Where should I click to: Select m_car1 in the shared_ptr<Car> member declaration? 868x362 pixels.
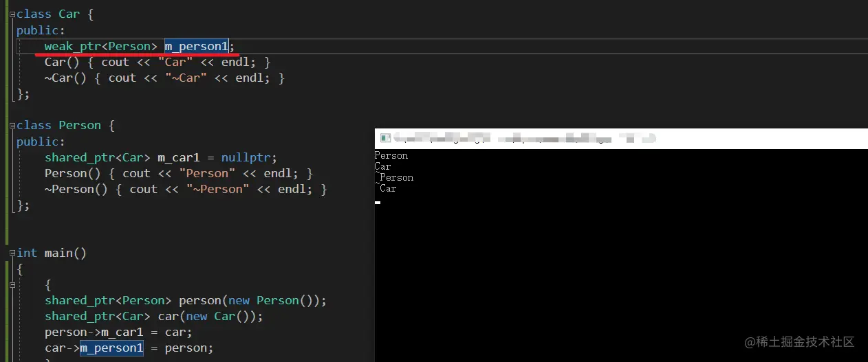click(178, 157)
